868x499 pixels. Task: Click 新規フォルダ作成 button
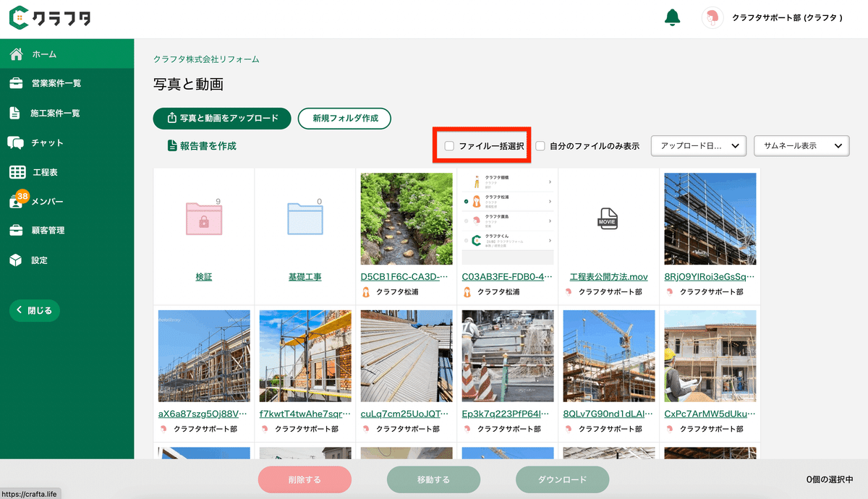tap(344, 119)
